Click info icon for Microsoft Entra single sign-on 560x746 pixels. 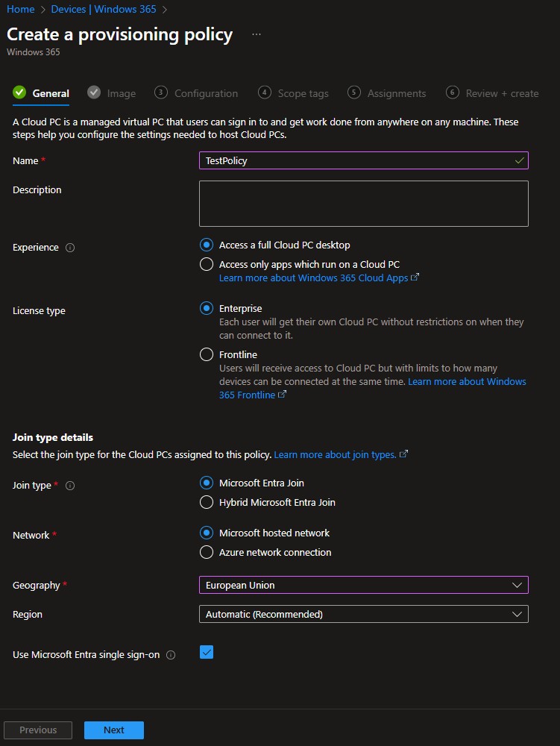click(x=171, y=655)
